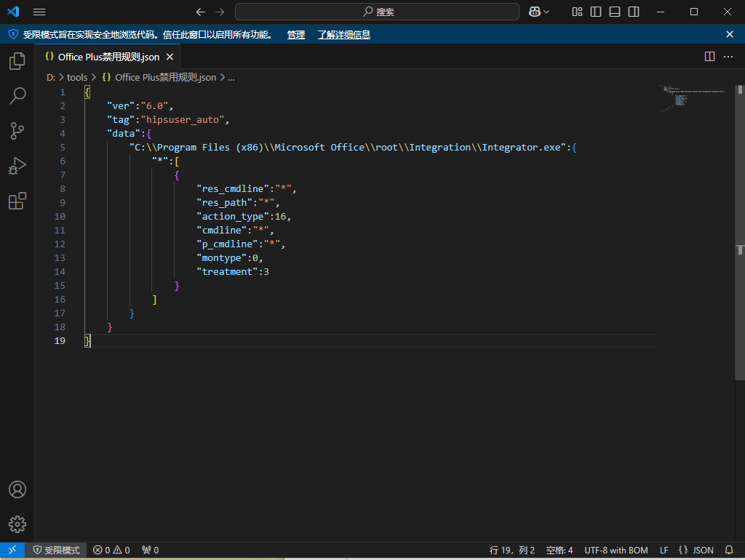Open the Run and Debug view
Screen dimensions: 745x560
(x=17, y=166)
